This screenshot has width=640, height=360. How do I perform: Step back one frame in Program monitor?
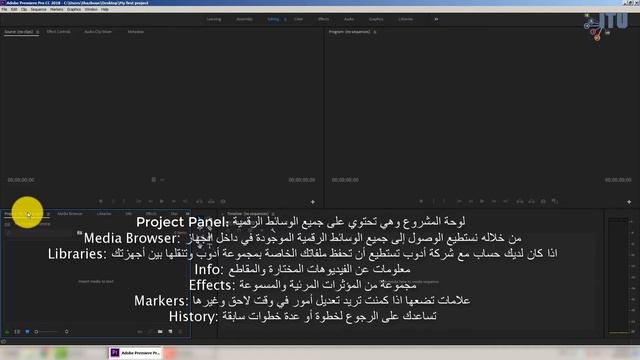[471, 201]
